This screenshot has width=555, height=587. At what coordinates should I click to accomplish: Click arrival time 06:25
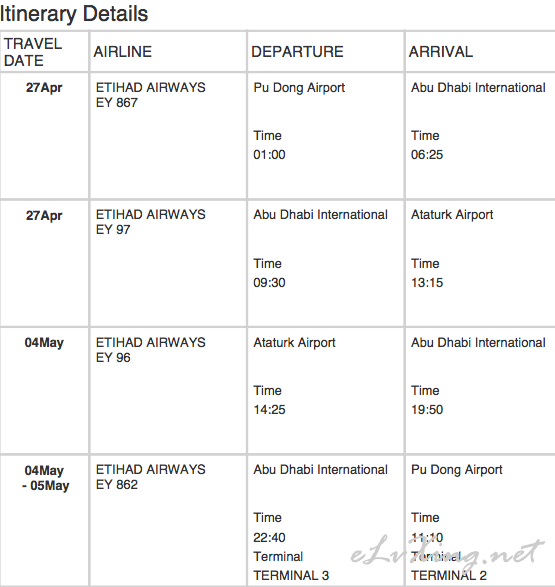(x=427, y=155)
